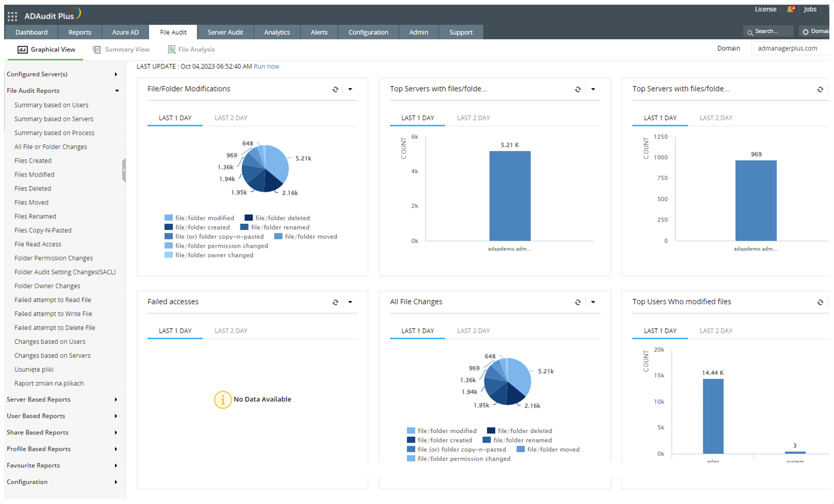Click the Run now link
834x504 pixels.
[x=266, y=66]
